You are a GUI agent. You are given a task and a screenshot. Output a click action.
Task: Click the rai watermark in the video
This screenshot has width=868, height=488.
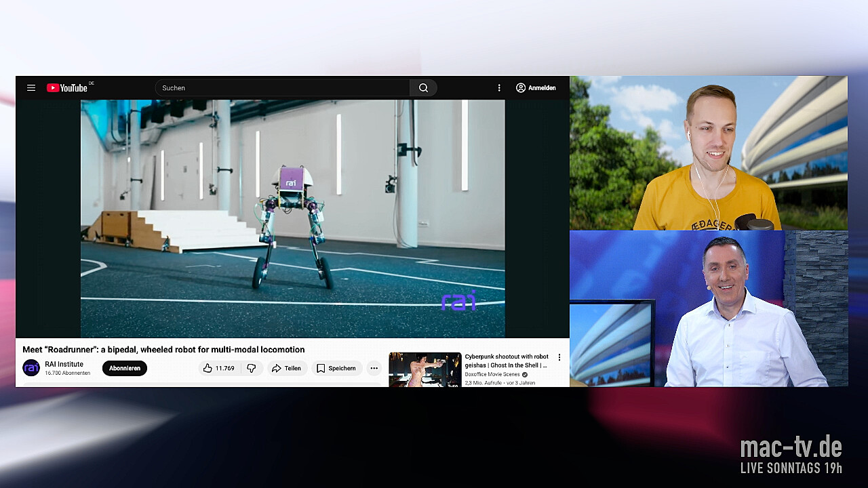[x=459, y=301]
